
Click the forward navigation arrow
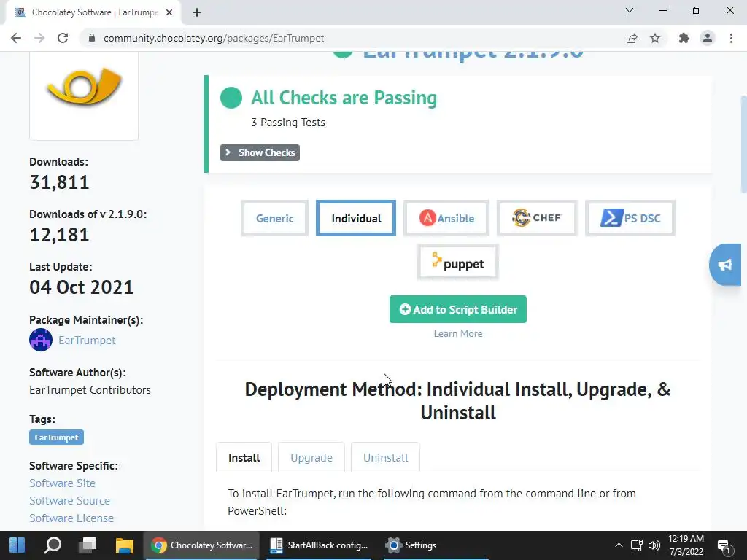(x=39, y=38)
